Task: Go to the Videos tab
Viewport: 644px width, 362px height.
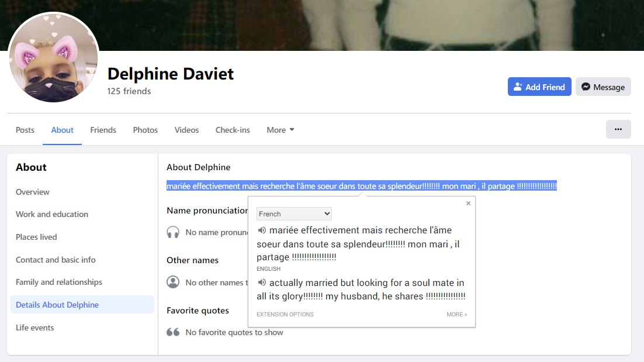Action: tap(186, 130)
